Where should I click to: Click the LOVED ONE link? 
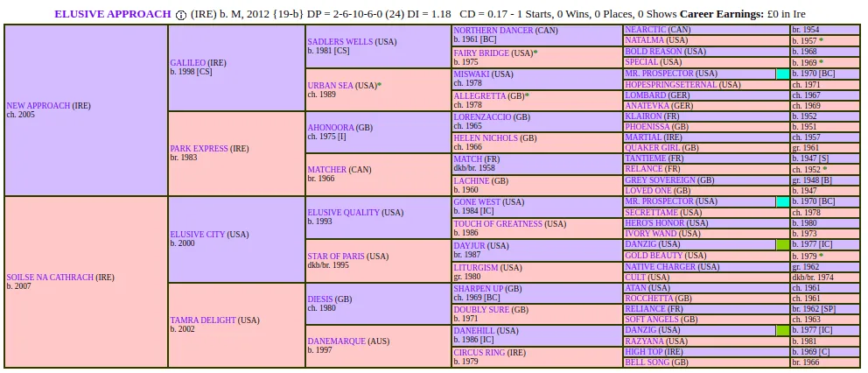pos(647,191)
